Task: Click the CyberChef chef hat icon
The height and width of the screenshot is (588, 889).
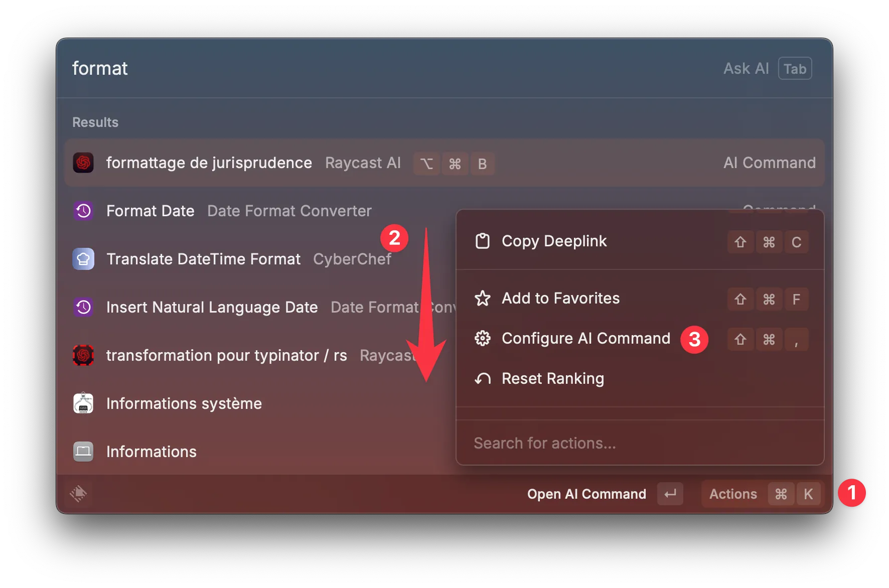Action: [x=83, y=259]
